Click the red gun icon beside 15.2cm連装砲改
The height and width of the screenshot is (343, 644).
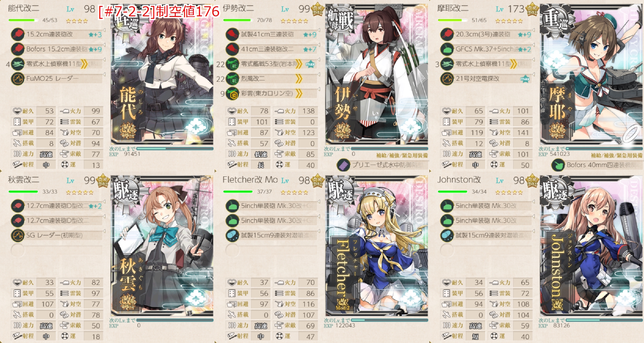coord(18,35)
